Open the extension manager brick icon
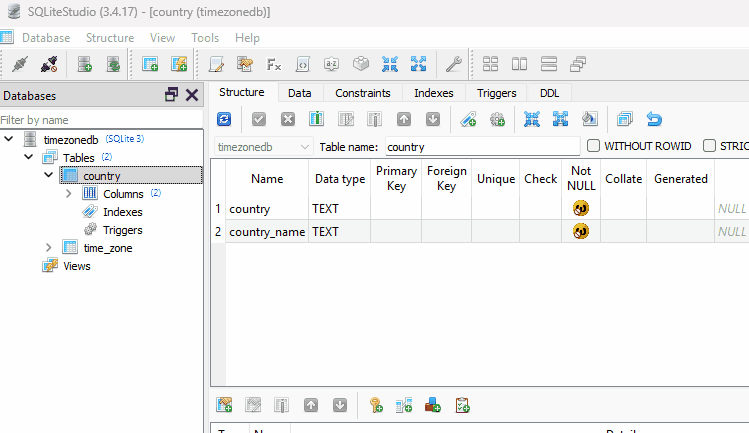 coord(361,64)
